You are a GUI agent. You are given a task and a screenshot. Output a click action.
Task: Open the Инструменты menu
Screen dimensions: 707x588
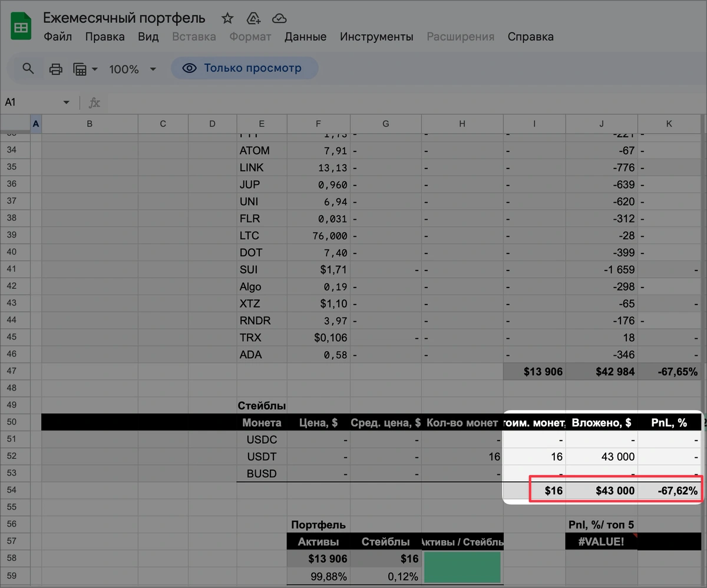coord(376,37)
